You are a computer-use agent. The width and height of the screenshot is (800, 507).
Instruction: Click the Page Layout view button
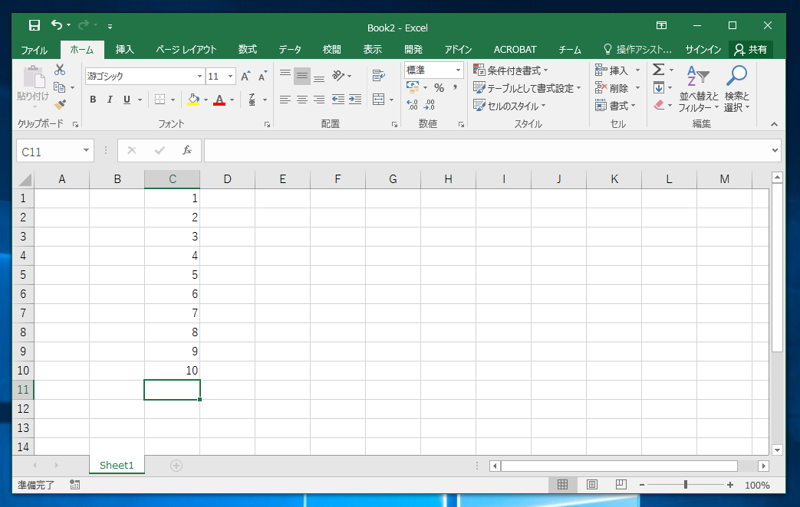point(592,485)
